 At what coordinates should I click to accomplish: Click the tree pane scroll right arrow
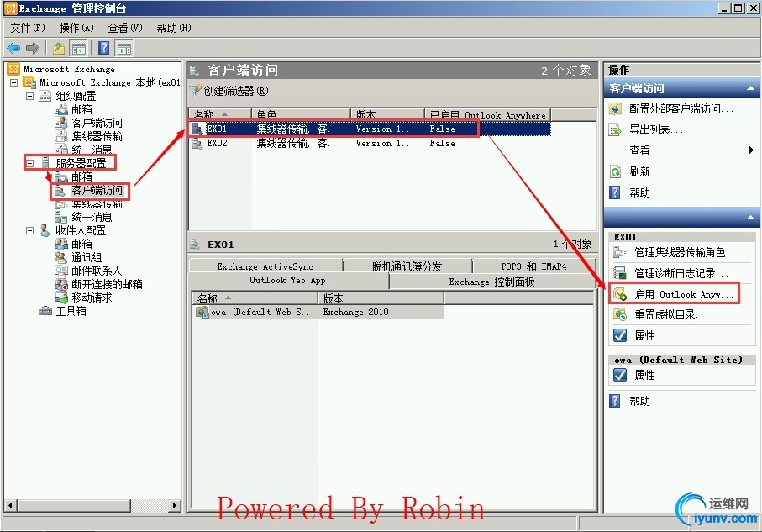click(175, 505)
